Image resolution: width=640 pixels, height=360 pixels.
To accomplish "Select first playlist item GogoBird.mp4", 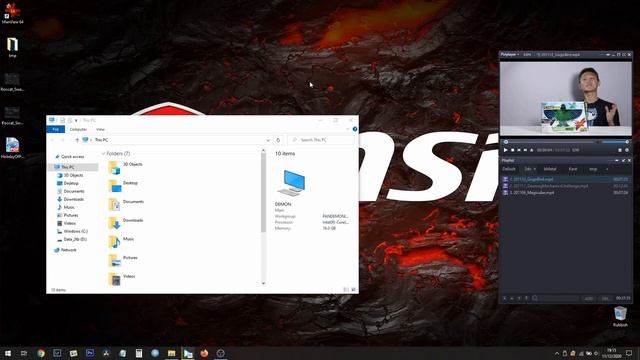I will pos(566,179).
